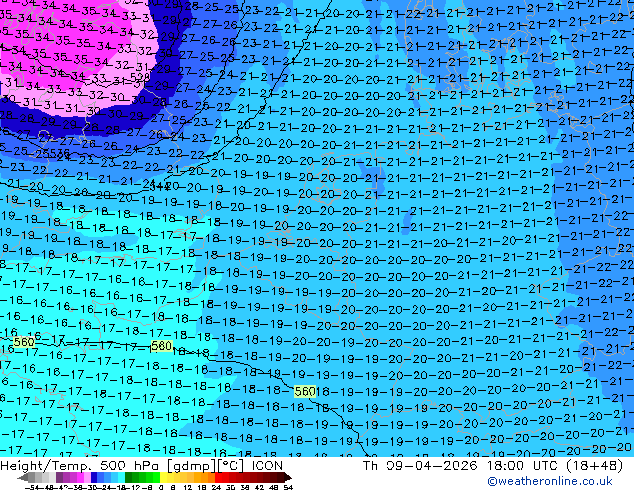Screen dimensions: 634x490
Task: Select the dark navy blue color scale segment
Action: tap(94, 477)
